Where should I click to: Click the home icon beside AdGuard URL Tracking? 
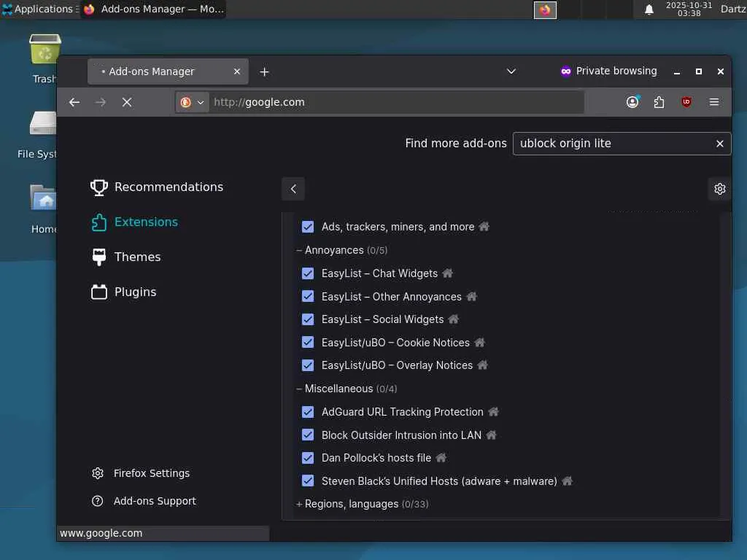[494, 411]
